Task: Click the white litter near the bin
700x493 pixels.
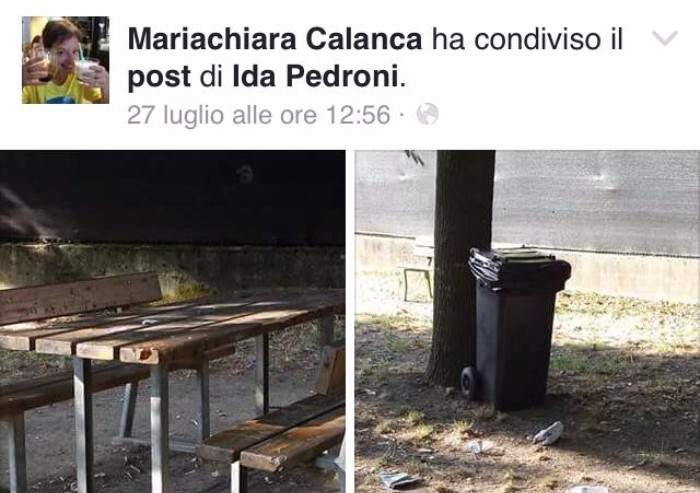Action: point(548,433)
